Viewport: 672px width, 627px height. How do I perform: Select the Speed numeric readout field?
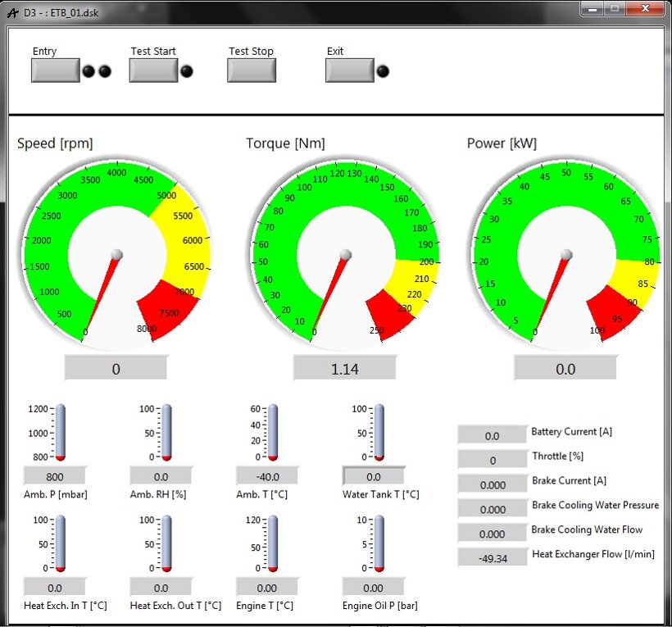(116, 370)
